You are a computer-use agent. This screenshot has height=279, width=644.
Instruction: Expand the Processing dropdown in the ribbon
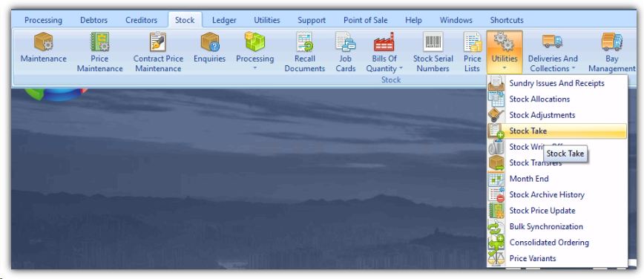(254, 52)
